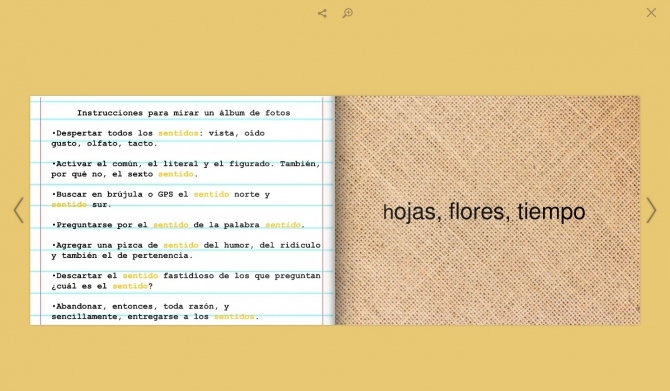Click the line 'Agregar una pizca de sentido'
Screen dimensions: 670x391
point(186,245)
